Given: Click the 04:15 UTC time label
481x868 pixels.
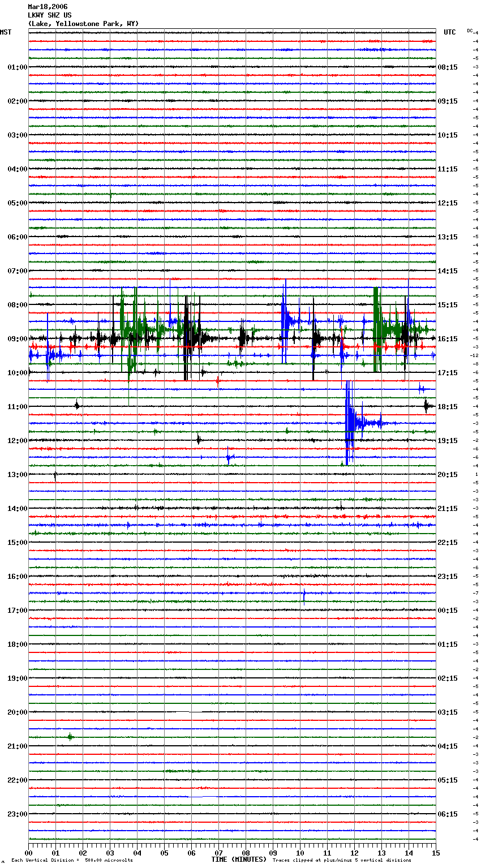Looking at the screenshot, I should [x=448, y=746].
